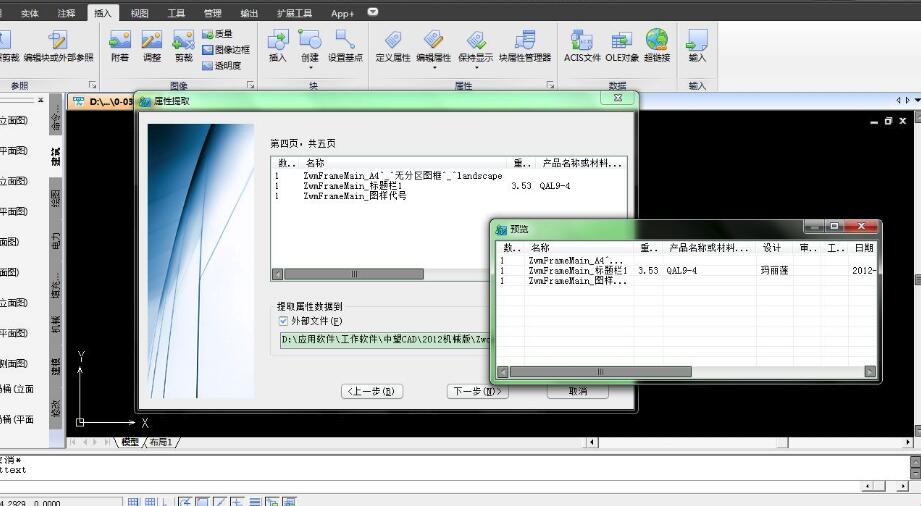Switch to the 模型 layout tab
This screenshot has width=921, height=506.
click(130, 442)
